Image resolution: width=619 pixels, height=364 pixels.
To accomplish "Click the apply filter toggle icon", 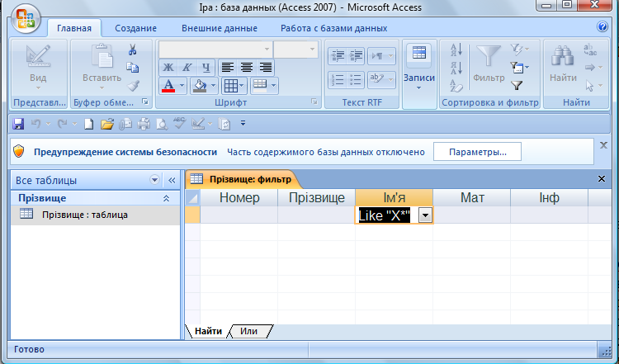I will coord(517,86).
